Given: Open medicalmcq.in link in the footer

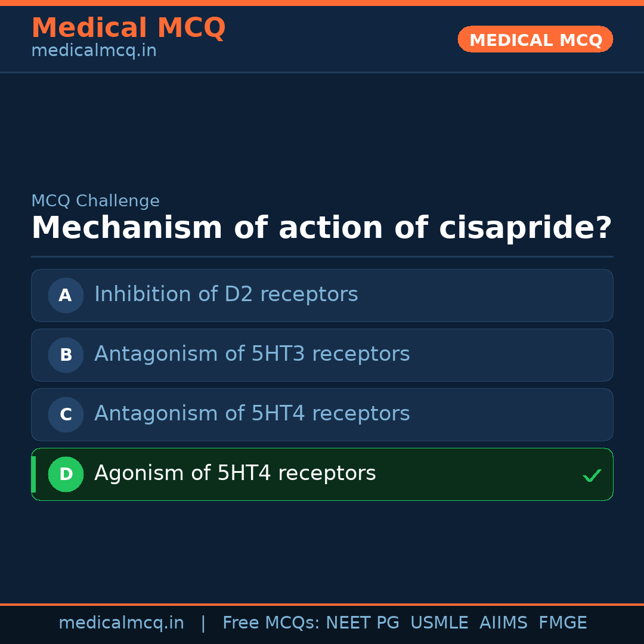Looking at the screenshot, I should [121, 623].
